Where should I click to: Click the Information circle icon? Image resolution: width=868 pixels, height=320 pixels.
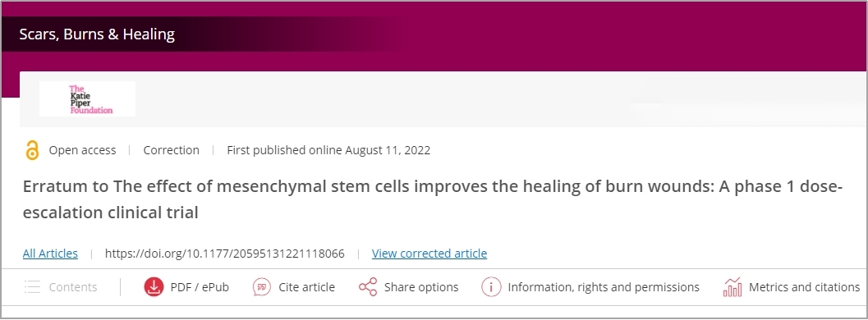[491, 287]
